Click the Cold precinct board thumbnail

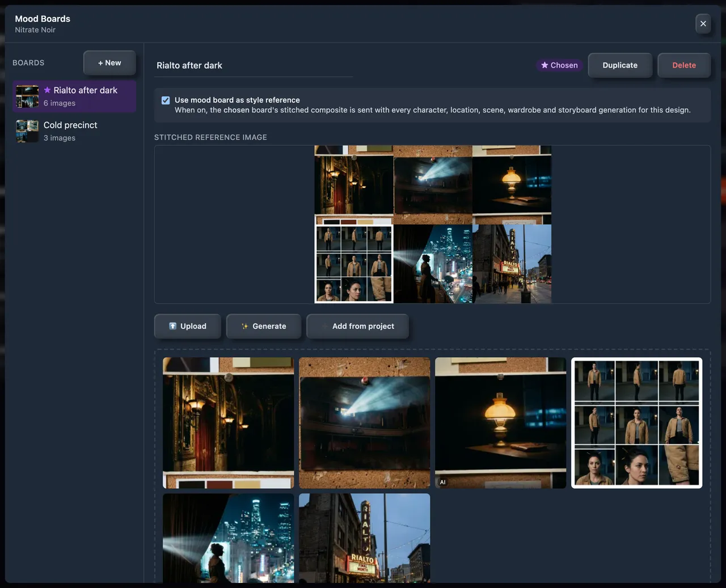[27, 131]
